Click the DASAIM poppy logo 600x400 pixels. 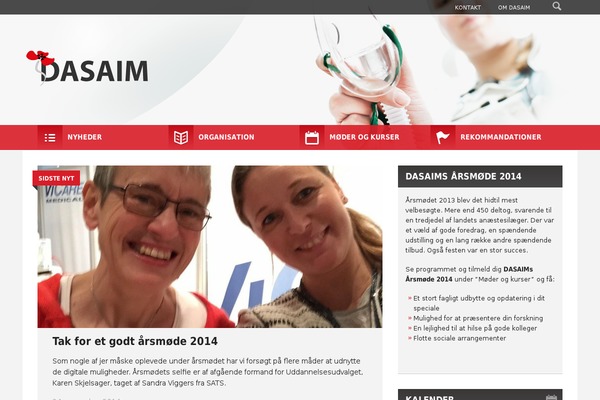coord(87,67)
